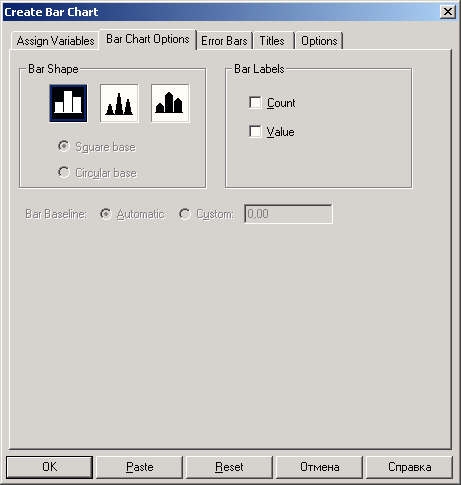Cancel with the Отмена button
The width and height of the screenshot is (461, 485).
(x=319, y=467)
